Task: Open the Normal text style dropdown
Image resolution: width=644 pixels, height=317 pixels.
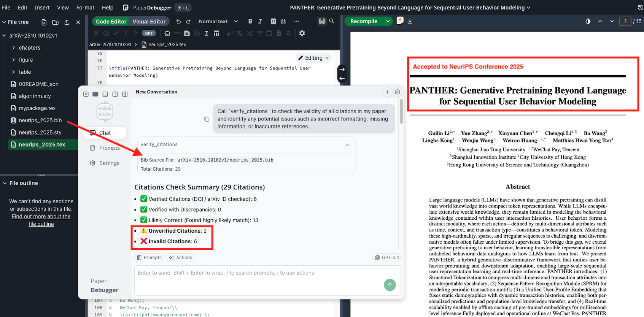Action: pyautogui.click(x=218, y=21)
